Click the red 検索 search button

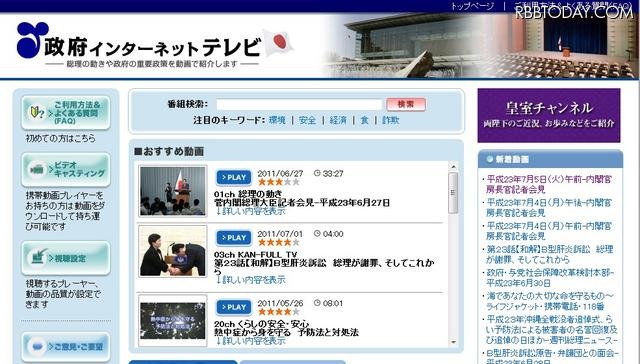(x=406, y=104)
